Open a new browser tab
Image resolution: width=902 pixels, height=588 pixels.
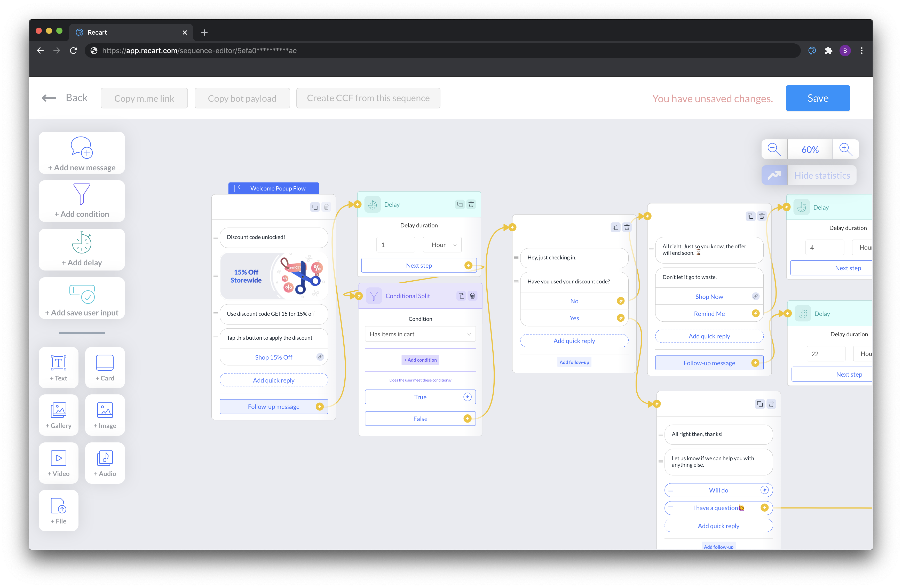click(204, 33)
